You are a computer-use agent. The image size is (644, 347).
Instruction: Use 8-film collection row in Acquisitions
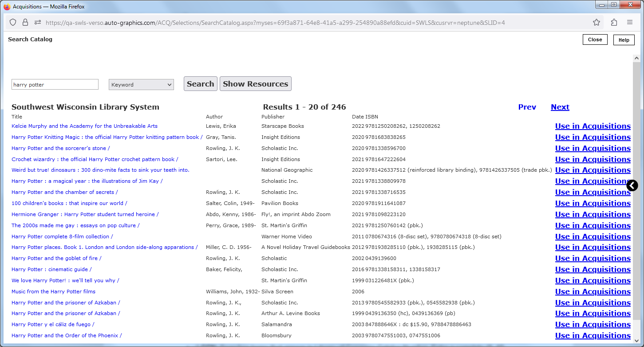[593, 237]
